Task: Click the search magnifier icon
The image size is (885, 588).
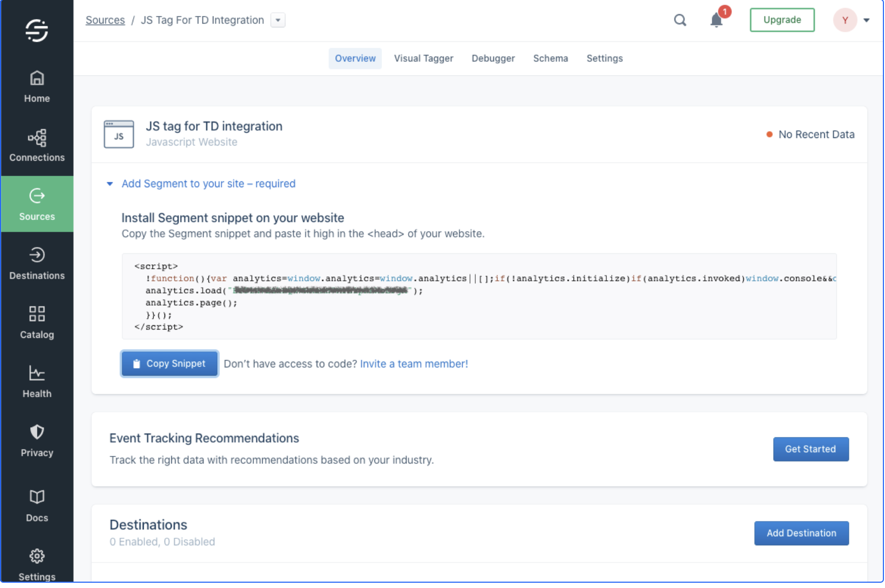Action: 680,20
